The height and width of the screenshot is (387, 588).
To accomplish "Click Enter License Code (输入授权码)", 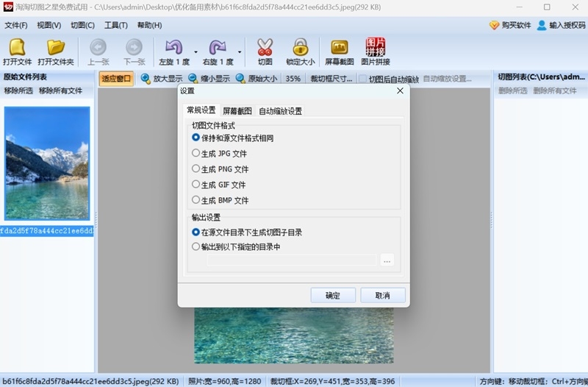I will (562, 25).
